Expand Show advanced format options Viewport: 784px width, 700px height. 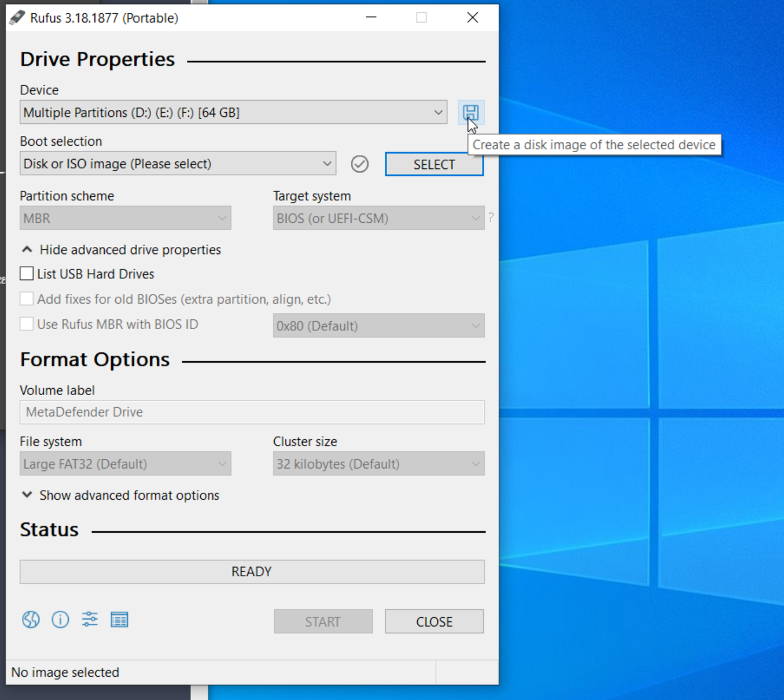(120, 495)
